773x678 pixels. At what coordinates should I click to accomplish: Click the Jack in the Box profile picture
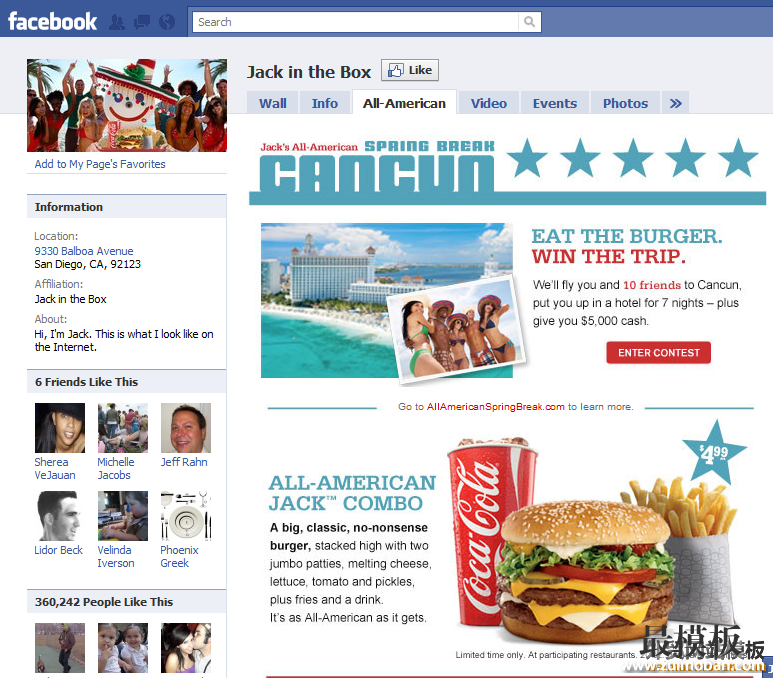point(127,105)
